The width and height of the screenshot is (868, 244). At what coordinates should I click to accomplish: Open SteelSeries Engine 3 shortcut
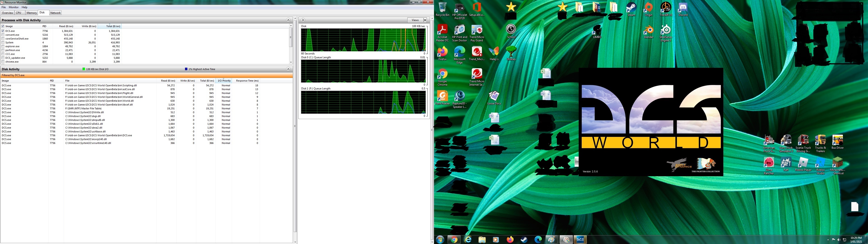tap(665, 33)
